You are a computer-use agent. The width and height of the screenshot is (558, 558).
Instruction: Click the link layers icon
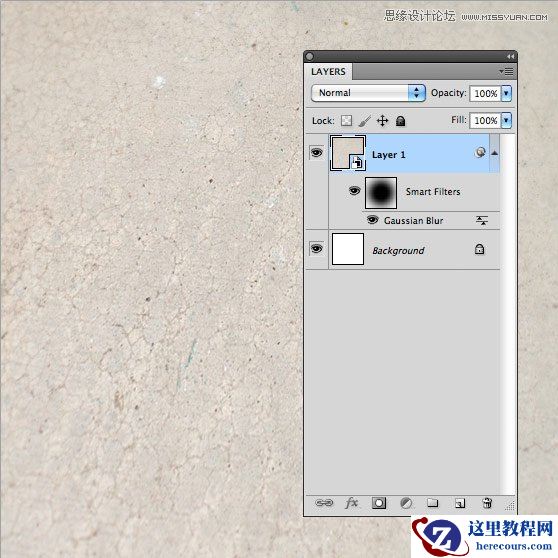(324, 503)
